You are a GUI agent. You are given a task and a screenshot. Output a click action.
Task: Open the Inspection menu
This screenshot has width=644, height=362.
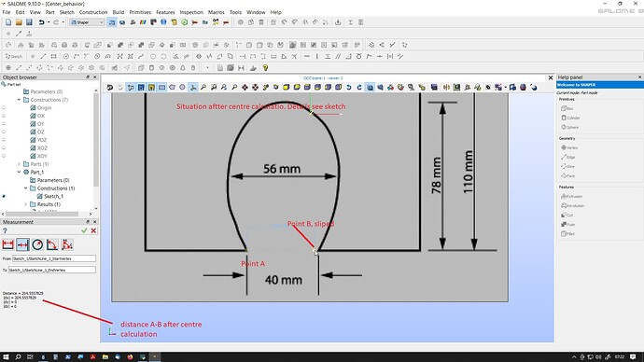191,12
